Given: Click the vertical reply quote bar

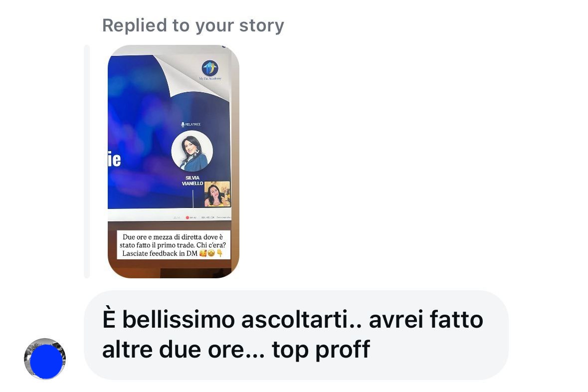Looking at the screenshot, I should [87, 161].
